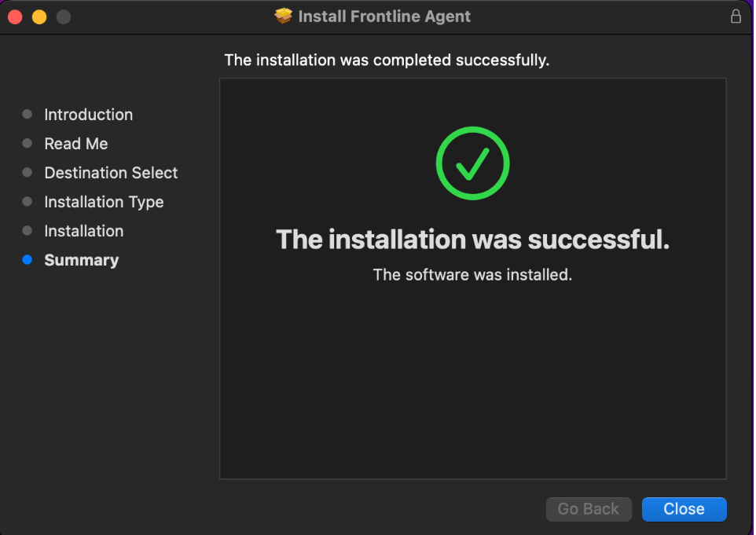
Task: Click "The software was installed." message
Action: click(x=472, y=275)
